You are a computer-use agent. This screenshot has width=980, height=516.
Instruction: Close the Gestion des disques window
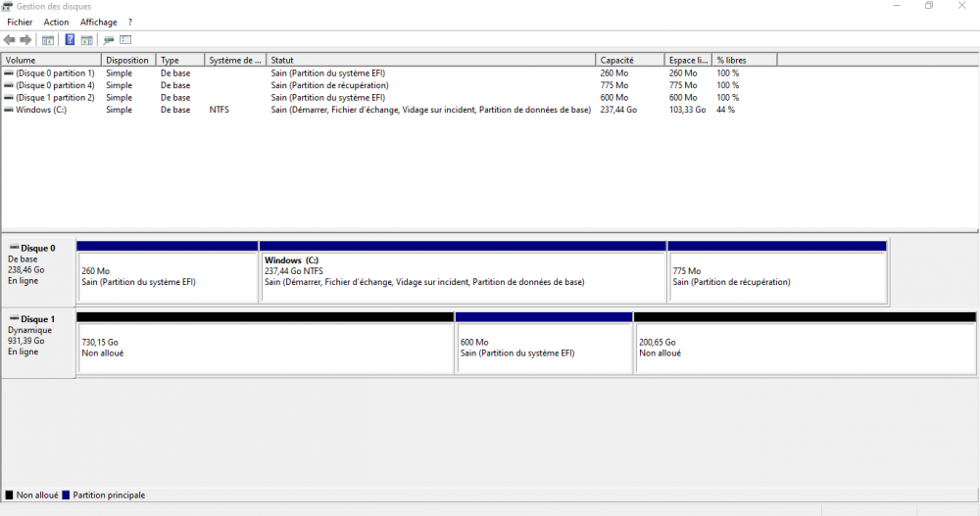[962, 6]
